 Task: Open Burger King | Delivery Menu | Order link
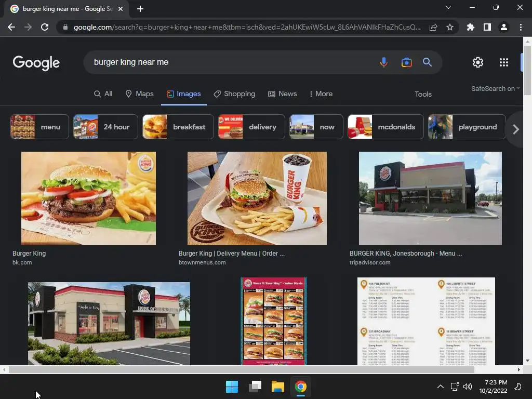pos(232,258)
